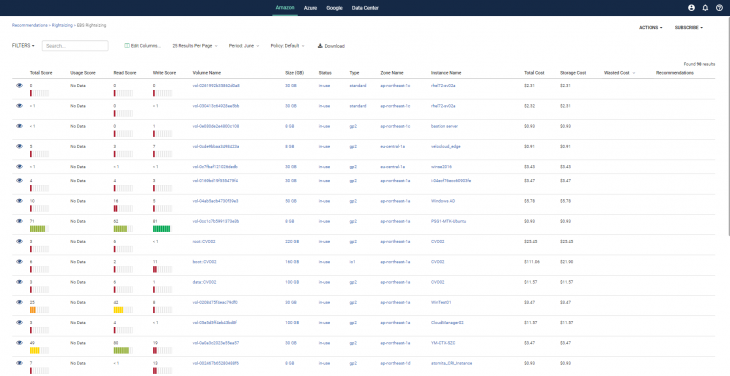The height and width of the screenshot is (376, 730).
Task: Click eye icon for velocloud_edge row
Action: (x=19, y=146)
